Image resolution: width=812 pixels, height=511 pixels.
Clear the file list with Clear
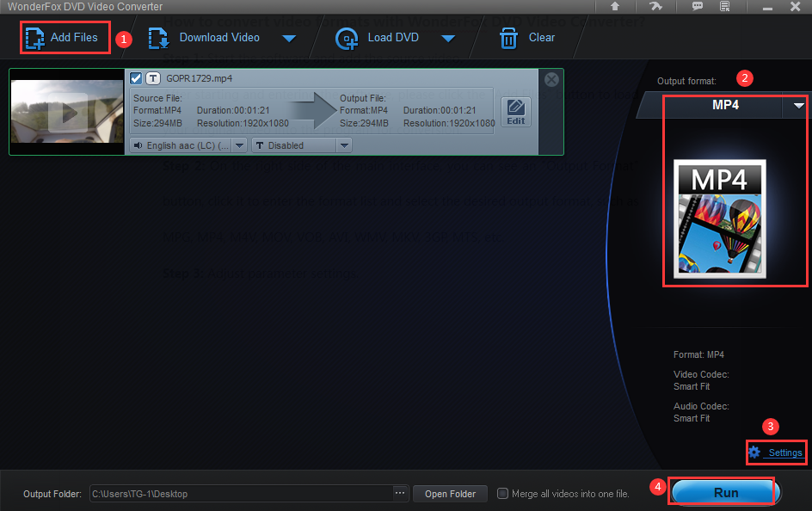(x=527, y=38)
